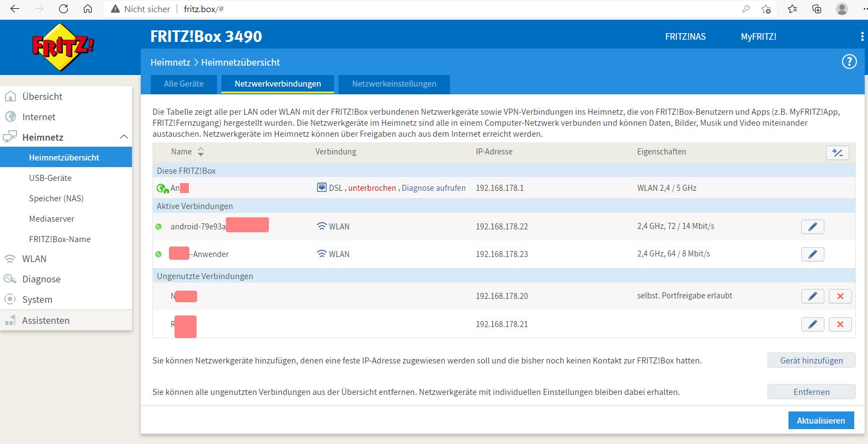Click the FRITZ!Box globe status icon
Screen dimensions: 868x444
(x=162, y=188)
